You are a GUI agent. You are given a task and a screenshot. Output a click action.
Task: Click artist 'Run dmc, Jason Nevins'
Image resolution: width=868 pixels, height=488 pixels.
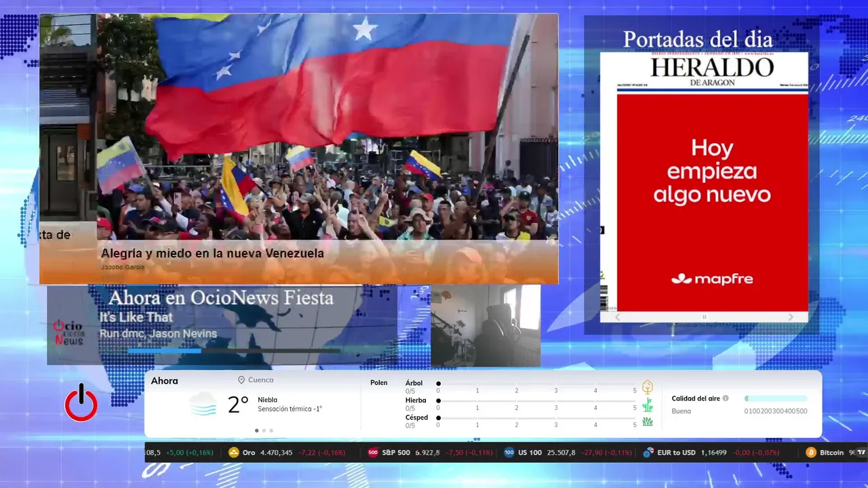point(158,333)
